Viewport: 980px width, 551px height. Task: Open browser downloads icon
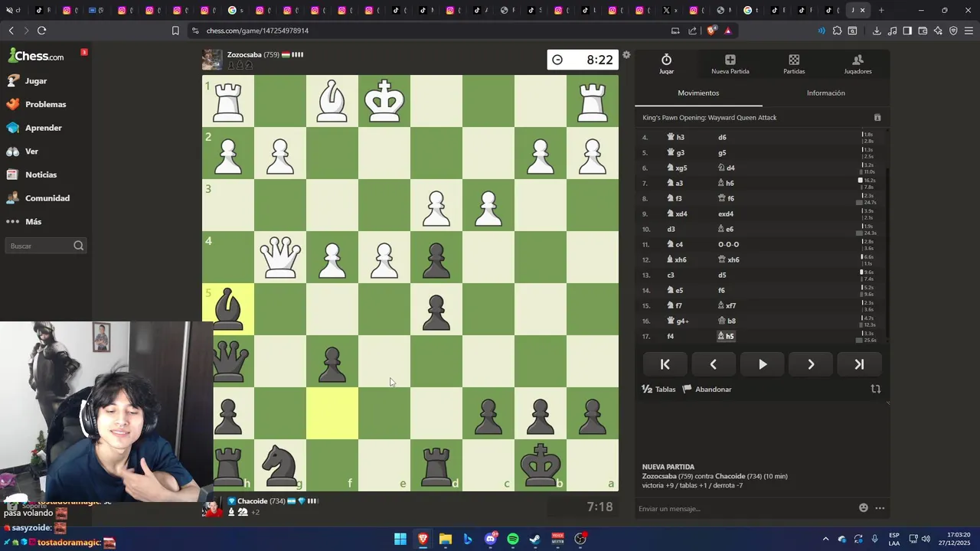pos(877,31)
